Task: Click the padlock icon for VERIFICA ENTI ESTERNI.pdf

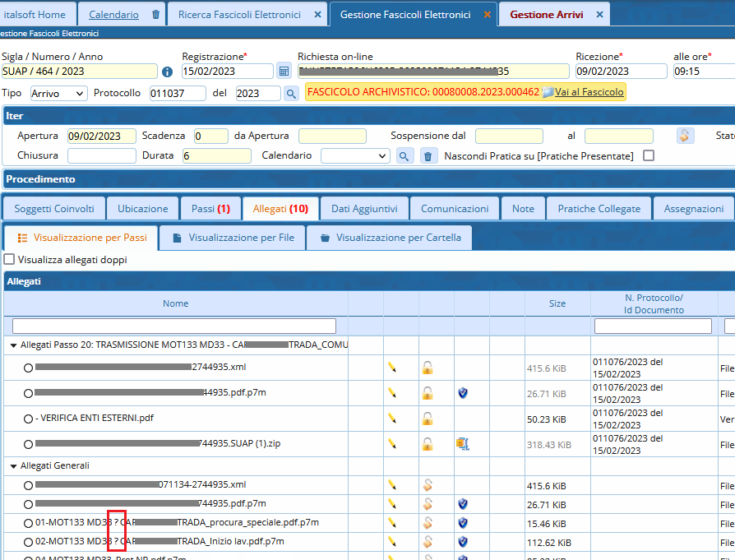Action: tap(428, 419)
